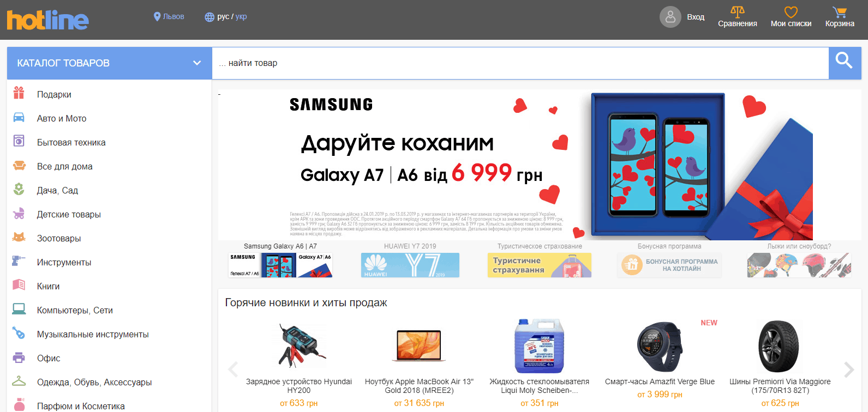Change city from Львов
Image resolution: width=868 pixels, height=412 pixels.
coord(169,17)
